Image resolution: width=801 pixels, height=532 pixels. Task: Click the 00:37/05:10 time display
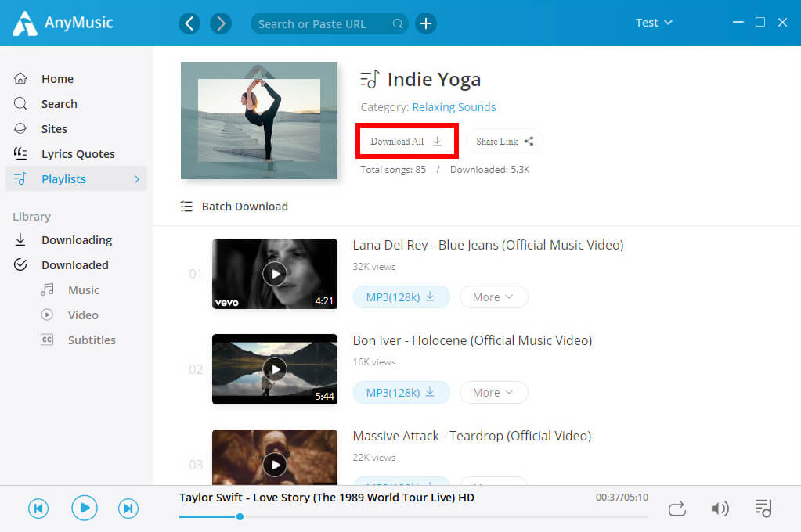point(622,498)
